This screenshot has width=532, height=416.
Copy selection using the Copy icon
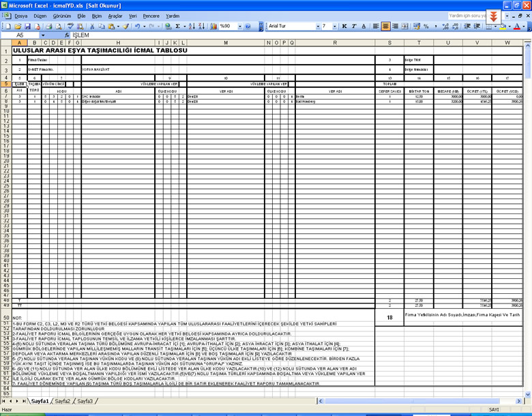(102, 26)
